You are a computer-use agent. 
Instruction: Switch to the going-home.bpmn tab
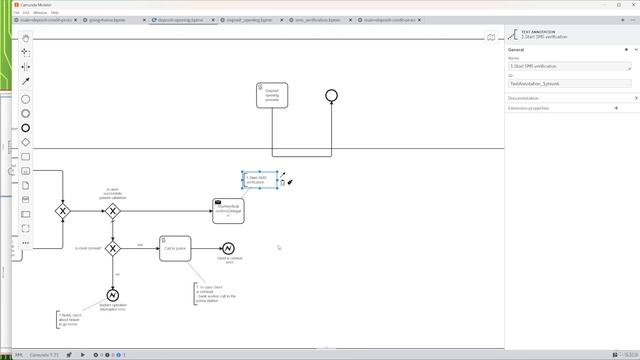[107, 20]
